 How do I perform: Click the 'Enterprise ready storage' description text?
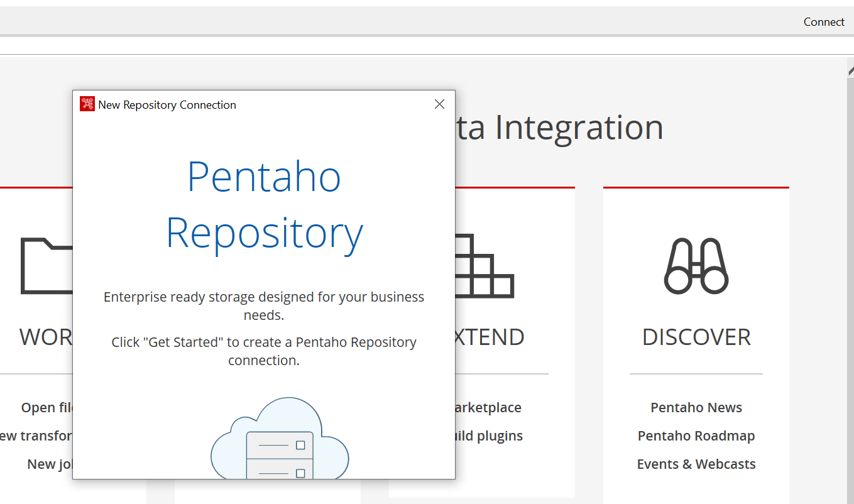coord(264,305)
